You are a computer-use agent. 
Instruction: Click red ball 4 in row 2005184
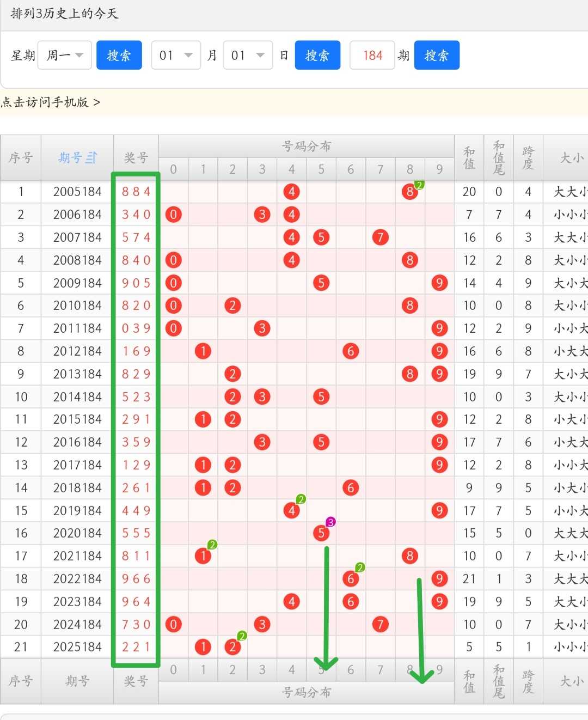click(292, 192)
